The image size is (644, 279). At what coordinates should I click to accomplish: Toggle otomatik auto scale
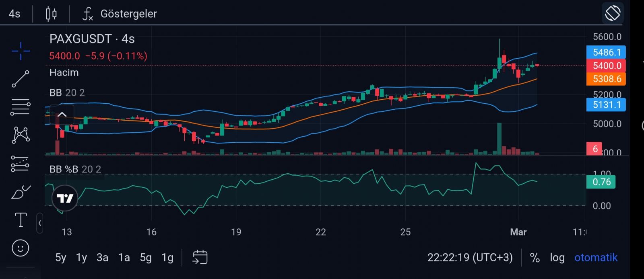596,257
